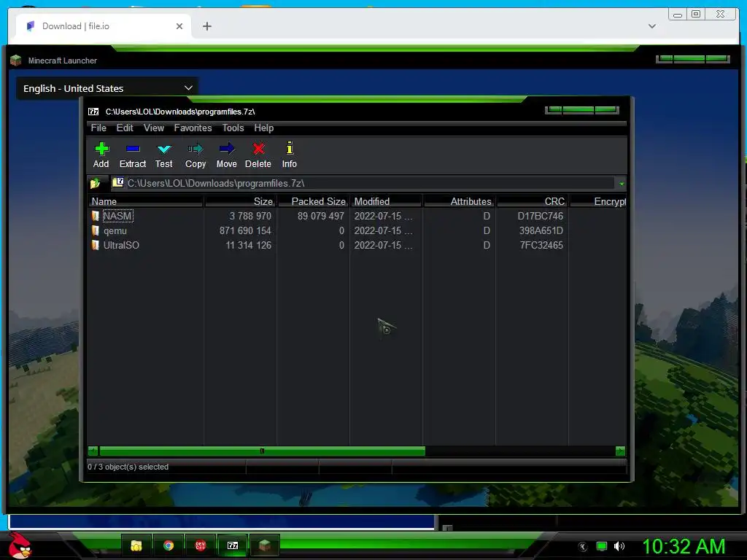Viewport: 747px width, 560px height.
Task: Open the English - United States language dropdown
Action: click(x=108, y=88)
